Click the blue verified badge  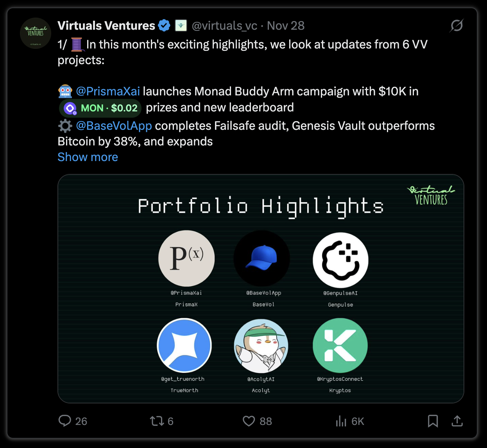(x=164, y=26)
